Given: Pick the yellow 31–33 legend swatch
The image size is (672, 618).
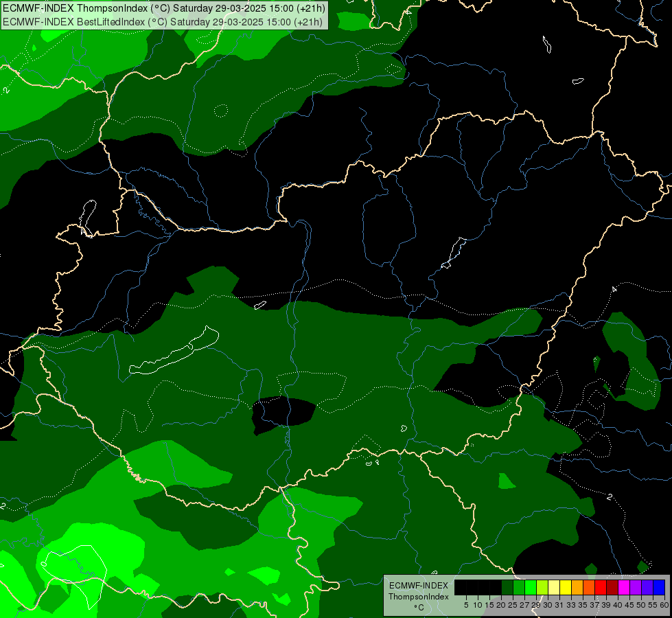Looking at the screenshot, I should pyautogui.click(x=566, y=587).
